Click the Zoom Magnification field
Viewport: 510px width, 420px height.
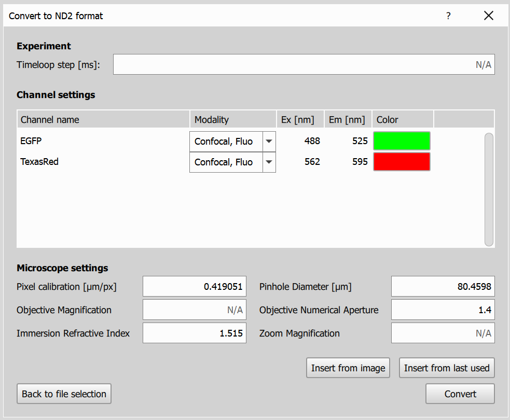pos(443,333)
